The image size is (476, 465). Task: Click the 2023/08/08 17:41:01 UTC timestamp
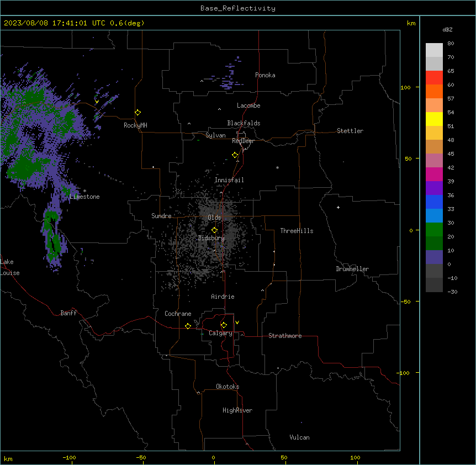(55, 23)
